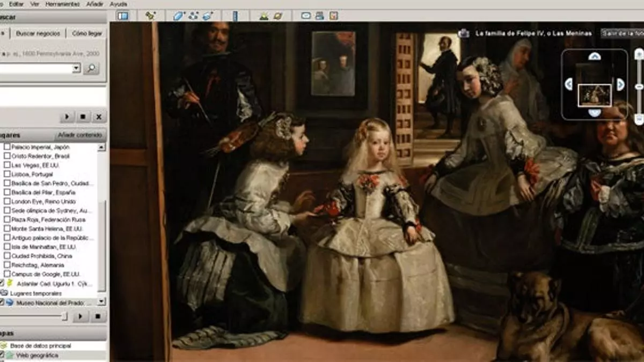Click the magnifying glass search button
This screenshot has width=644, height=362.
(x=91, y=68)
